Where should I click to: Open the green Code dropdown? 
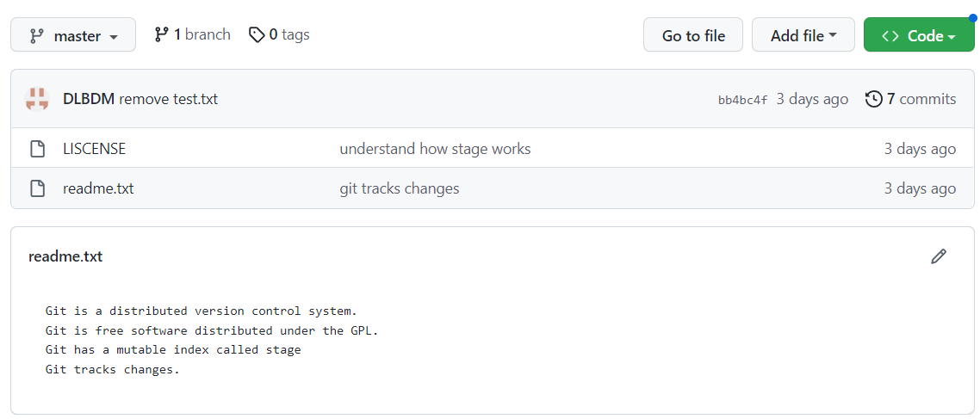click(x=919, y=35)
